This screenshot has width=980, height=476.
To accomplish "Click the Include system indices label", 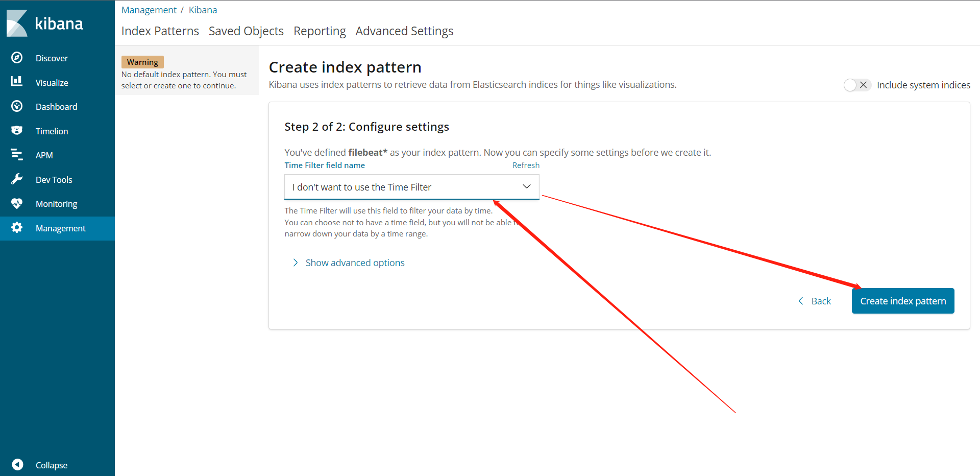I will (x=923, y=85).
